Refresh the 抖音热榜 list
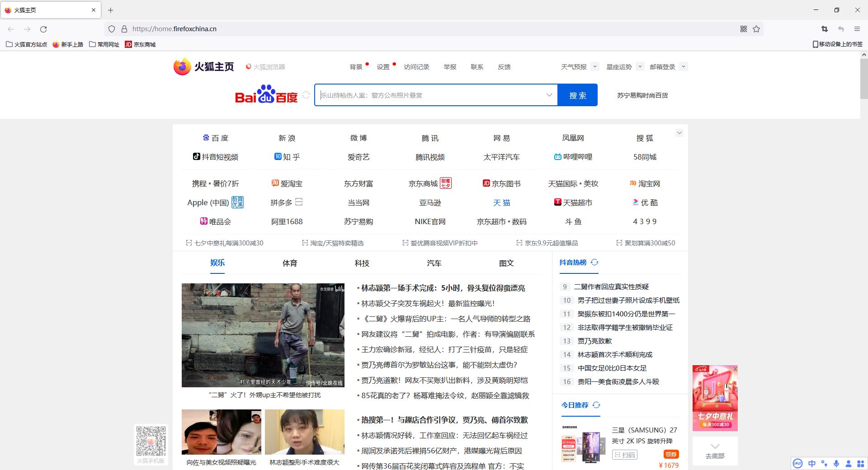The image size is (868, 470). (595, 262)
